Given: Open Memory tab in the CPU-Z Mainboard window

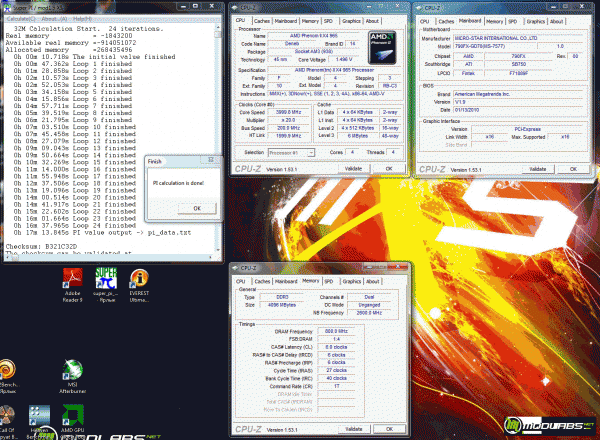Looking at the screenshot, I should 494,21.
